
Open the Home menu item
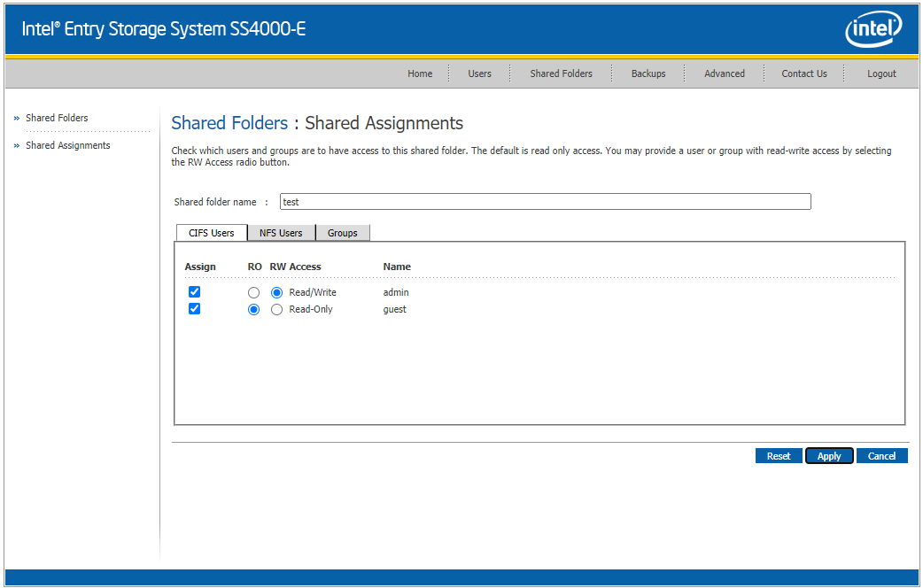pos(420,73)
